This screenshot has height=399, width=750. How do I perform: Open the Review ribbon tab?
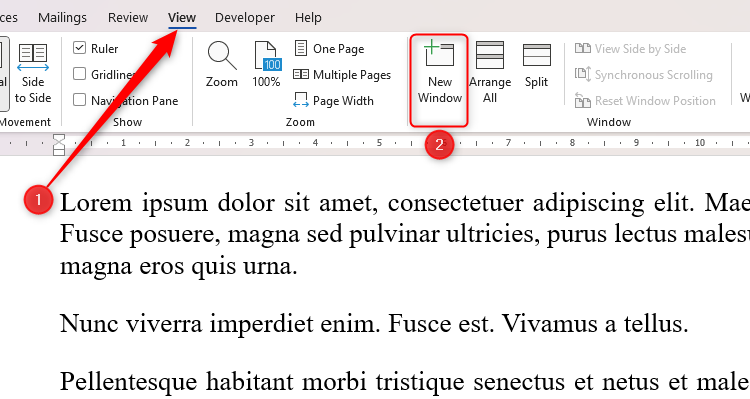pos(128,18)
